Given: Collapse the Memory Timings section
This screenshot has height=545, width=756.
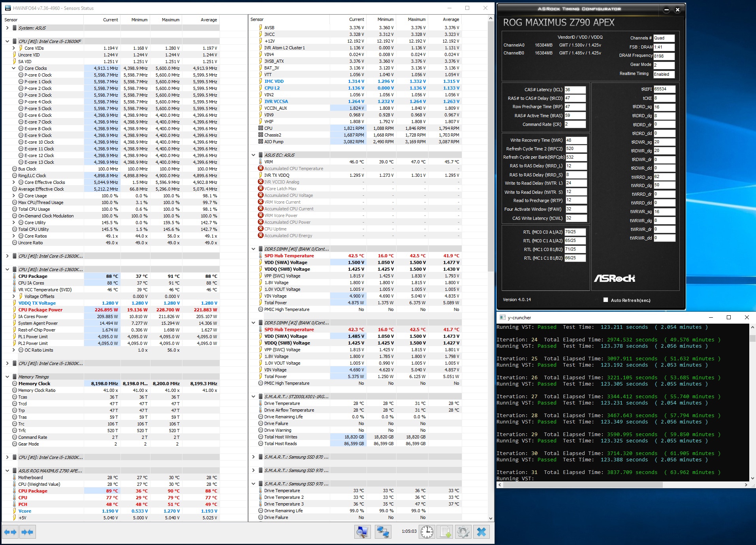Looking at the screenshot, I should [8, 377].
